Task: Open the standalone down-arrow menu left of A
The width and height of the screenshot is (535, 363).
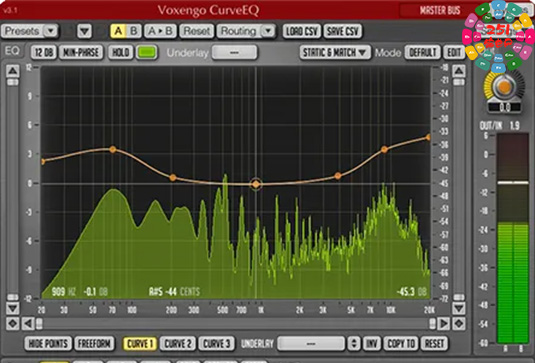Action: (x=84, y=31)
